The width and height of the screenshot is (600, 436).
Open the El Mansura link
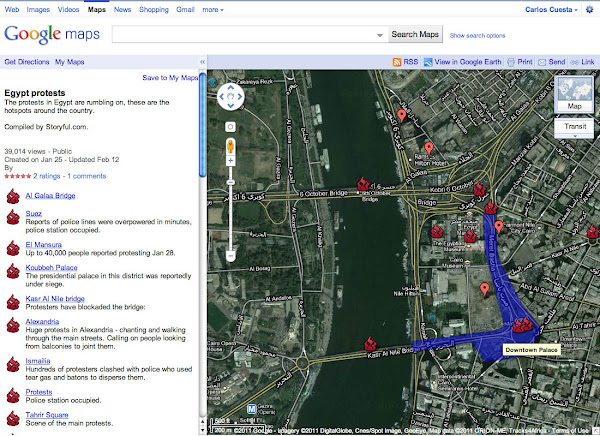click(44, 245)
